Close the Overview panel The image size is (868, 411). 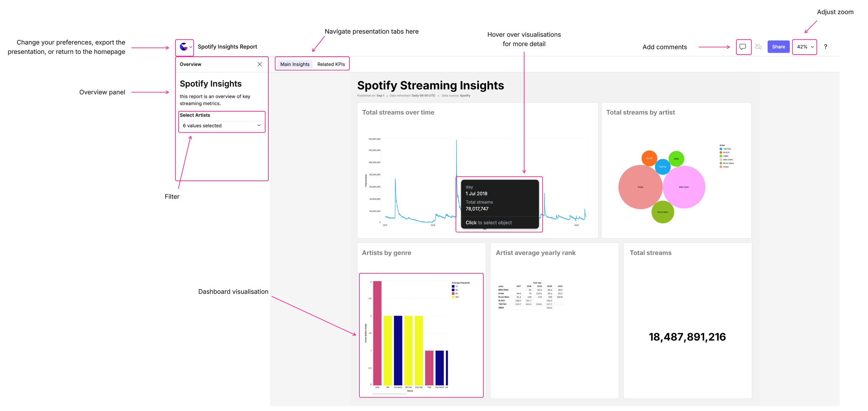click(x=260, y=64)
